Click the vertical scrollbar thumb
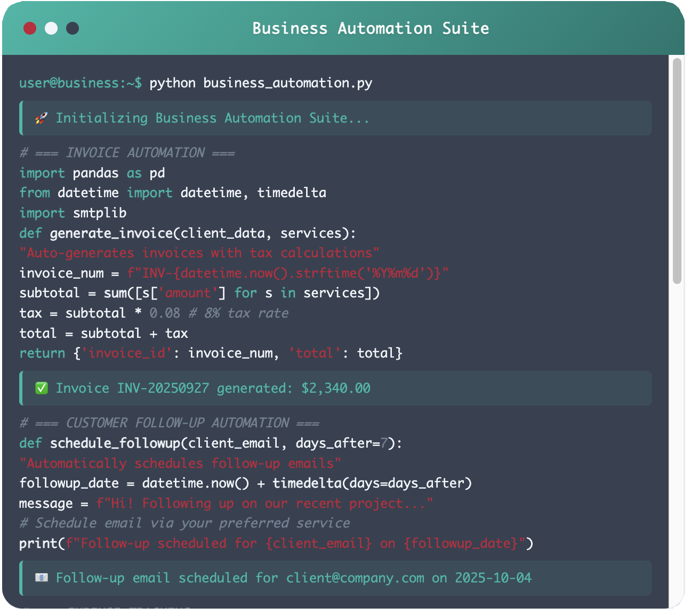The height and width of the screenshot is (616, 691). [677, 171]
